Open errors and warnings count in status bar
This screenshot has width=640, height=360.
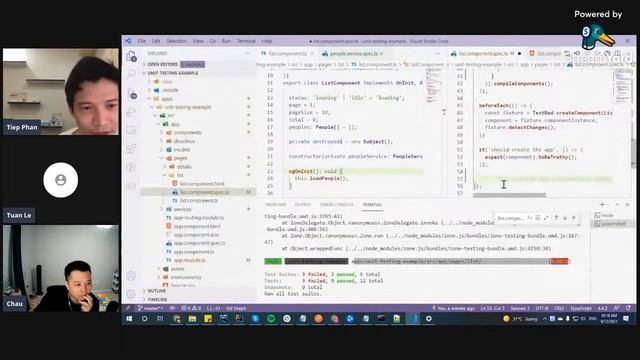tap(191, 308)
